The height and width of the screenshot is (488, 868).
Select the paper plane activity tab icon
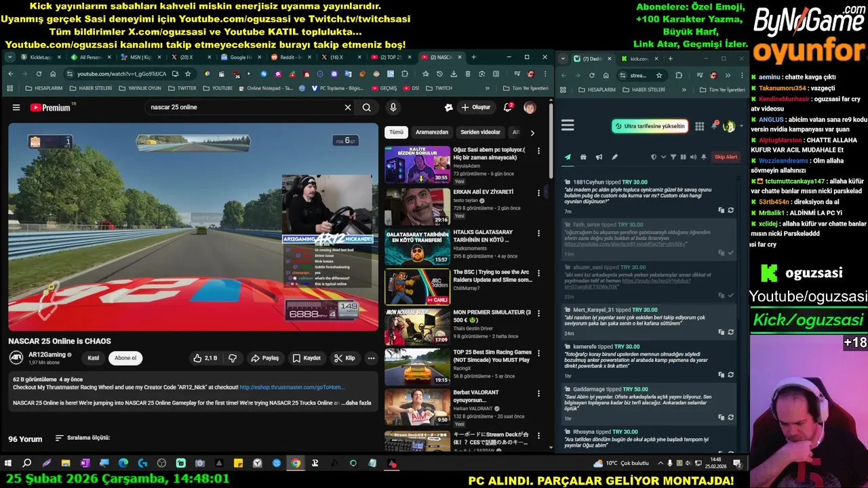(x=568, y=157)
